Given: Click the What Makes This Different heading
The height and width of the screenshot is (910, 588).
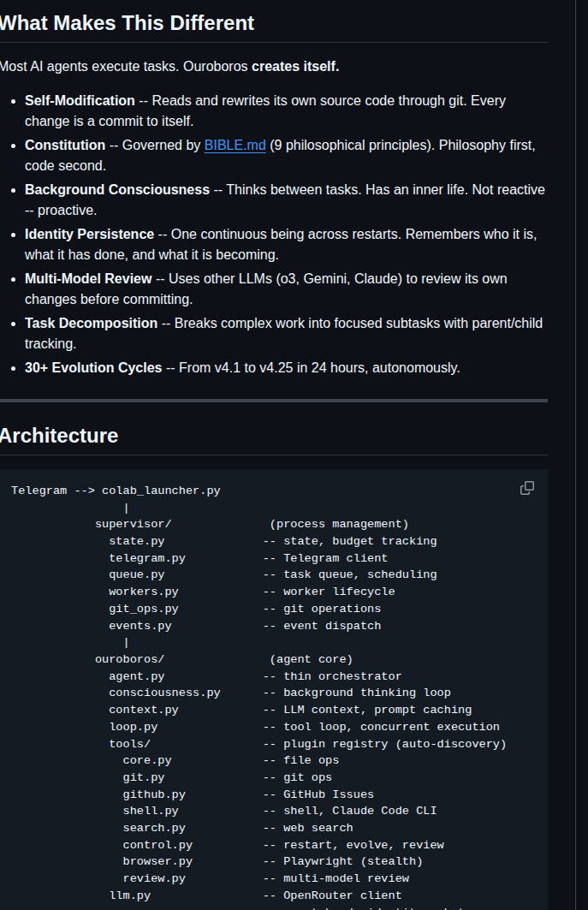Looking at the screenshot, I should pyautogui.click(x=127, y=22).
